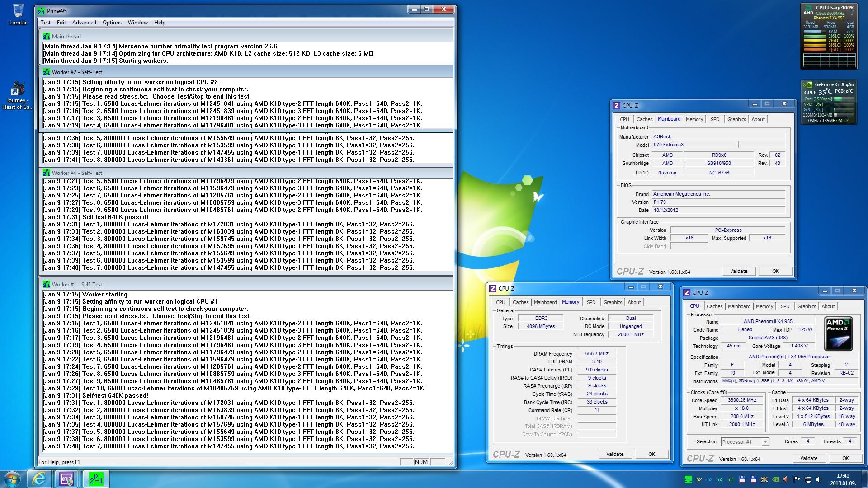Open the white volume speaker tray icon

(819, 479)
